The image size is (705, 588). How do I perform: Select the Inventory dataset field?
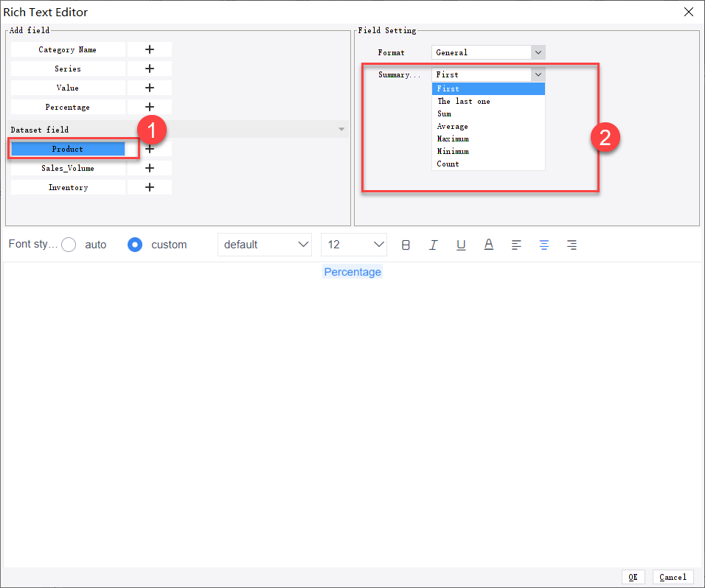coord(68,187)
